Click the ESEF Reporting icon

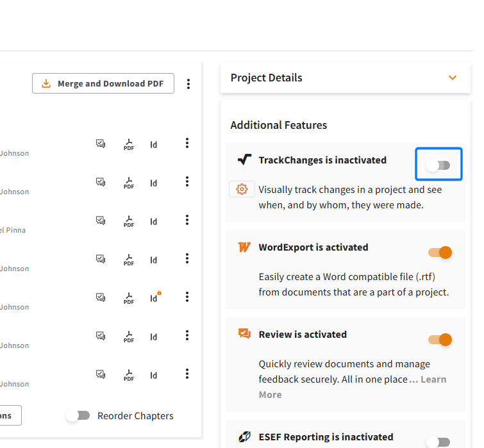(x=244, y=437)
